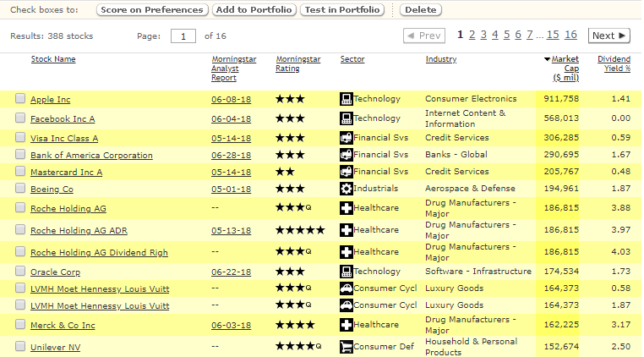644x357 pixels.
Task: Click Software - Infrastructure industry cell
Action: (x=478, y=272)
